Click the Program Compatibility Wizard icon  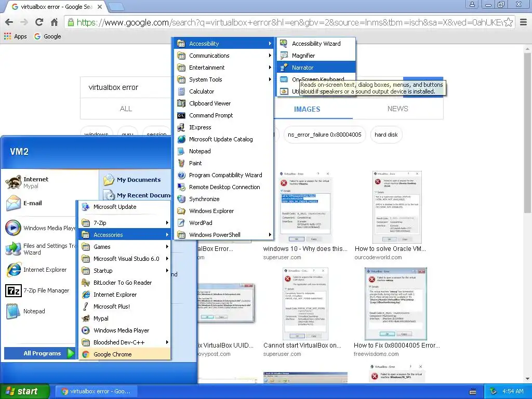click(x=181, y=175)
